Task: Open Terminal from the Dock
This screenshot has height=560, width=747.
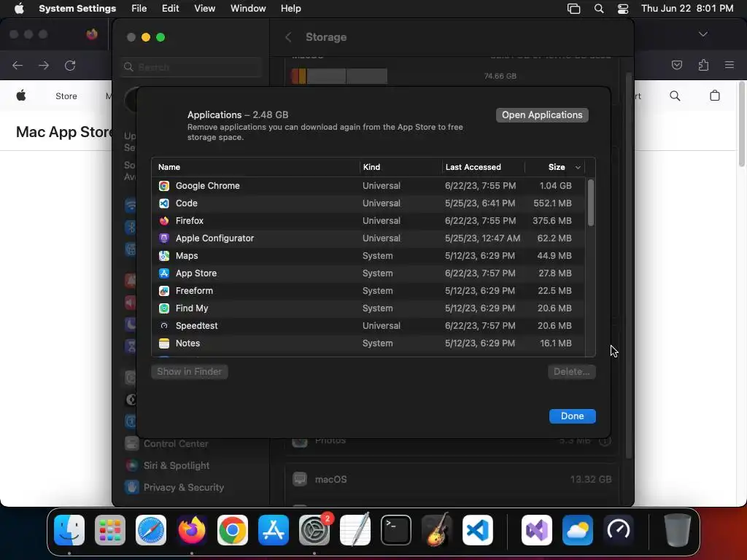Action: pyautogui.click(x=396, y=530)
